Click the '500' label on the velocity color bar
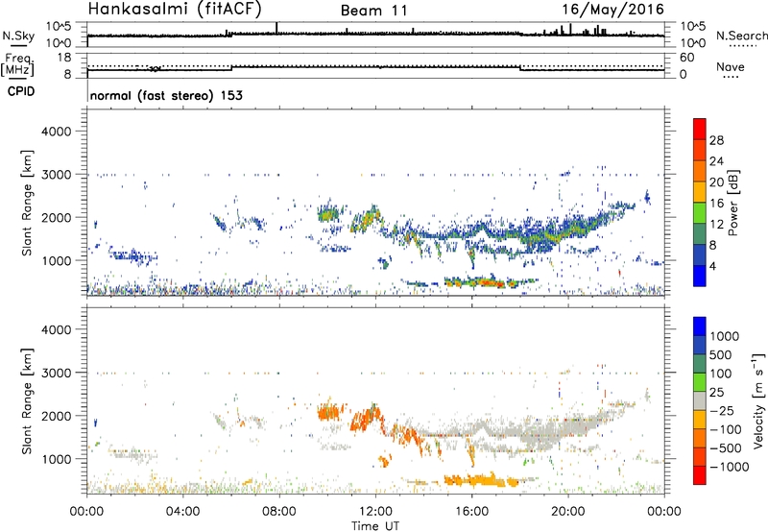Screen dimensions: 768x532 point(723,354)
